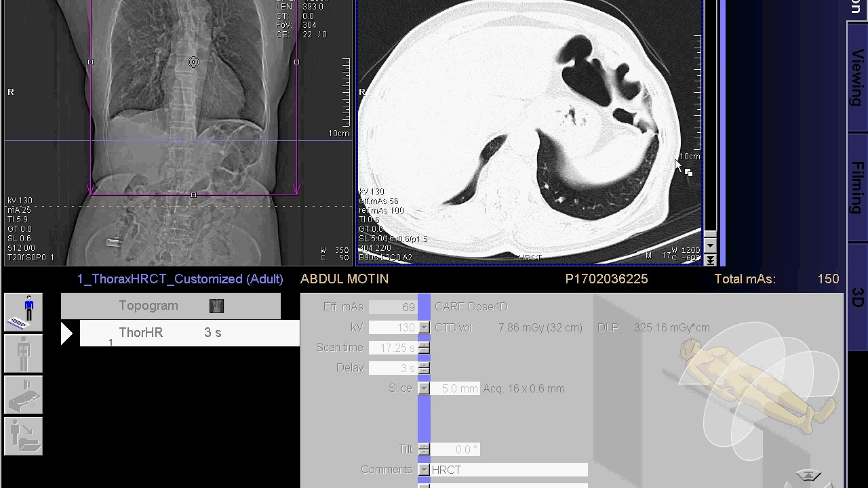Click the left handle of scan range box
The height and width of the screenshot is (488, 868).
click(91, 62)
